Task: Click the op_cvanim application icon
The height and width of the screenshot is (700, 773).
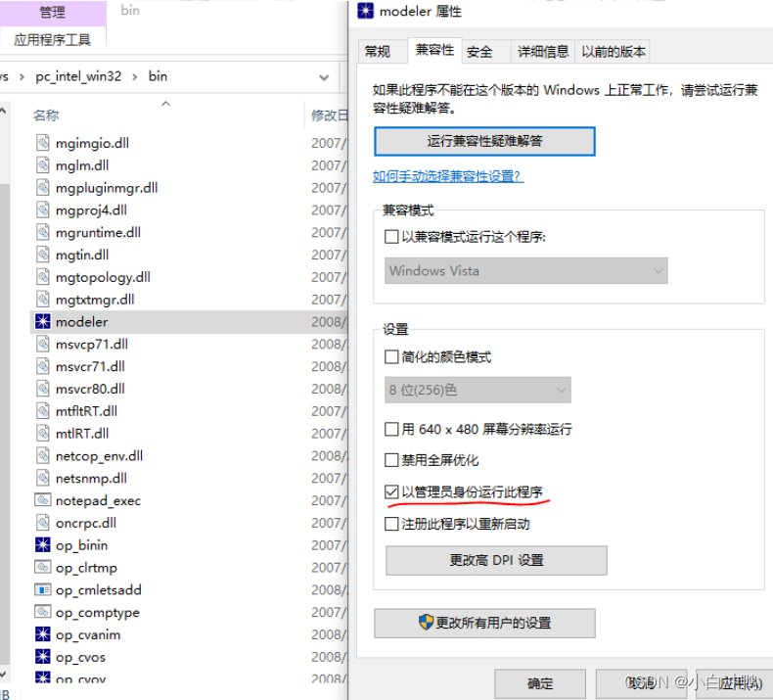Action: point(43,634)
